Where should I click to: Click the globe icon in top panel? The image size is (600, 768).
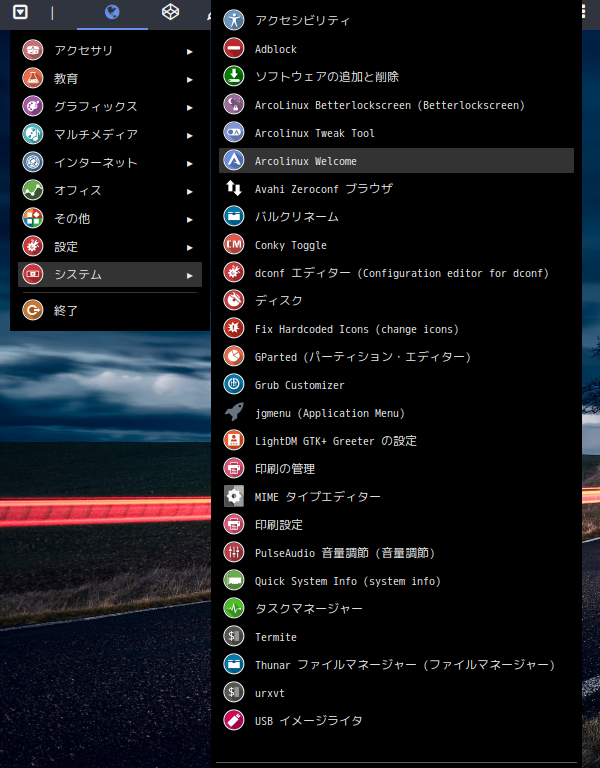click(x=112, y=12)
